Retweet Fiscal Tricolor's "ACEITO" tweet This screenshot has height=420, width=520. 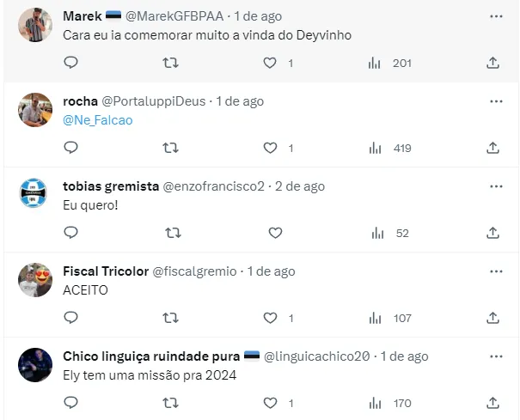click(171, 318)
